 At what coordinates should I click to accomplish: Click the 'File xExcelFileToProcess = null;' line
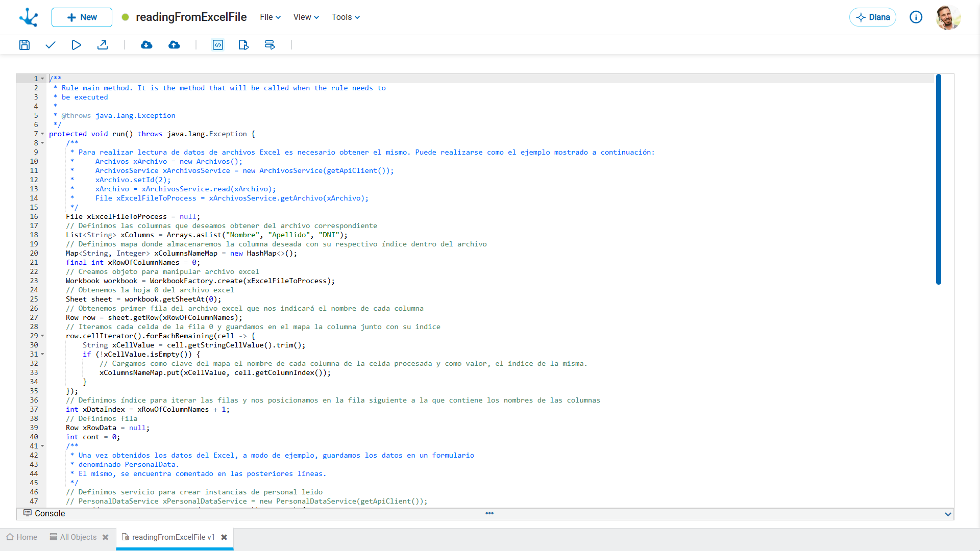(x=133, y=216)
